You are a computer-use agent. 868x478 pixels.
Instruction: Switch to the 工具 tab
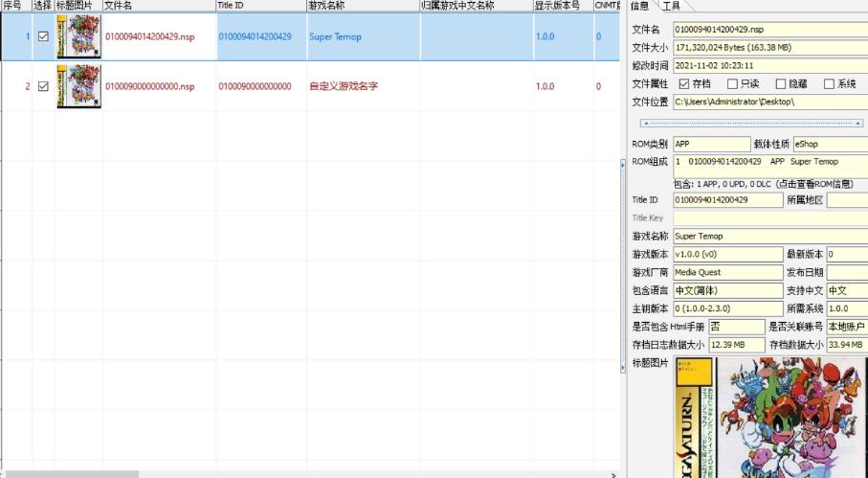[x=671, y=6]
